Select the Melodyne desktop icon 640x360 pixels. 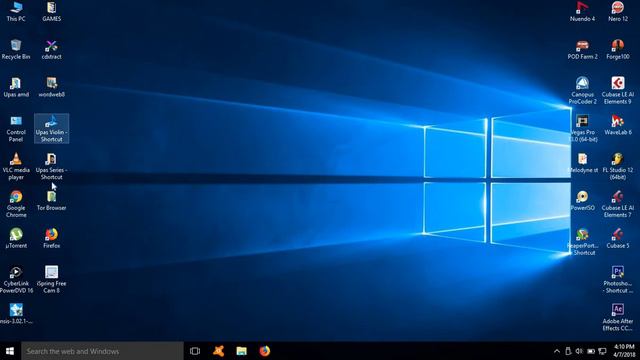(x=582, y=163)
